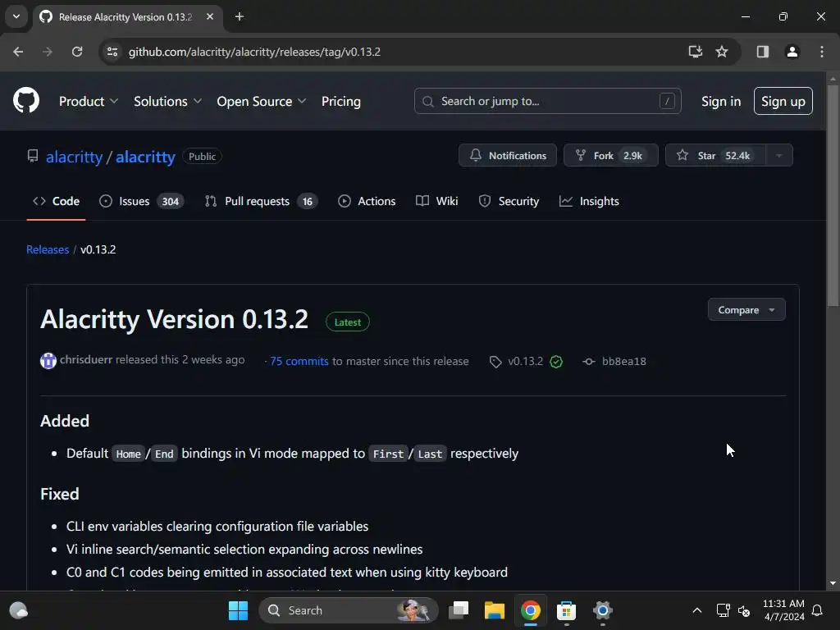
Task: Focus the Search or jump to field
Action: [x=547, y=101]
